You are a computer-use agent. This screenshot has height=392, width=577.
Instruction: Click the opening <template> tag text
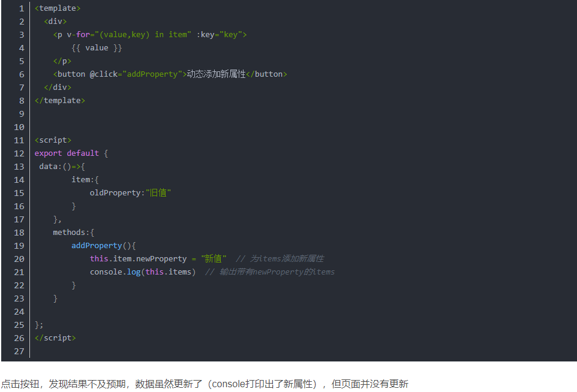tap(58, 8)
